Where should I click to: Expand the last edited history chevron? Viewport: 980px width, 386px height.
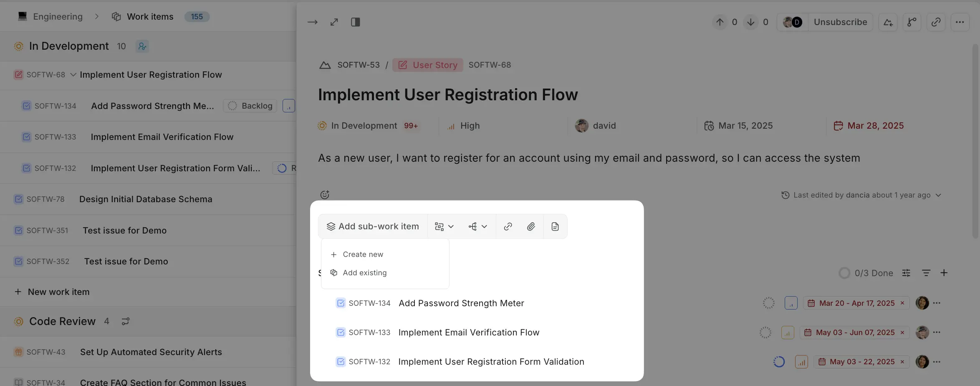click(x=938, y=195)
